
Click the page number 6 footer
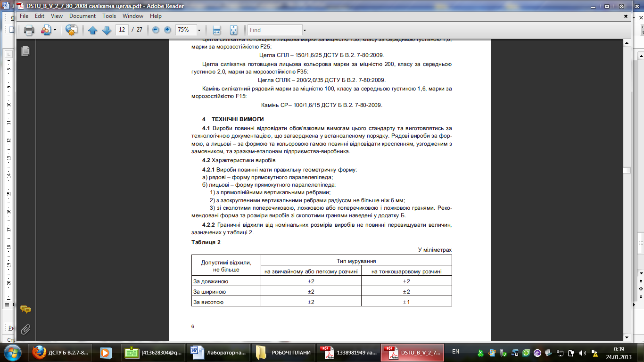tap(193, 326)
